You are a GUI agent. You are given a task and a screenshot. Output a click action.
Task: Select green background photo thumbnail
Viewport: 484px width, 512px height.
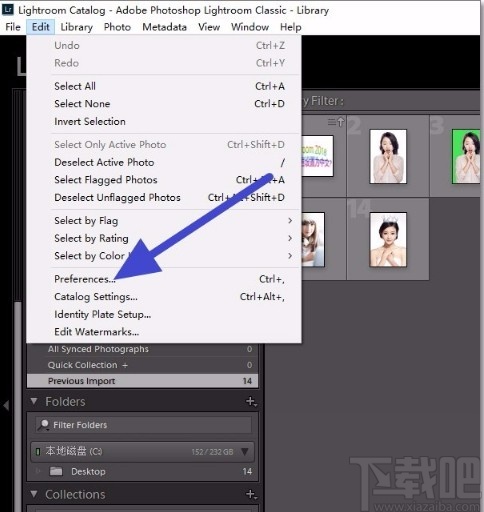466,156
